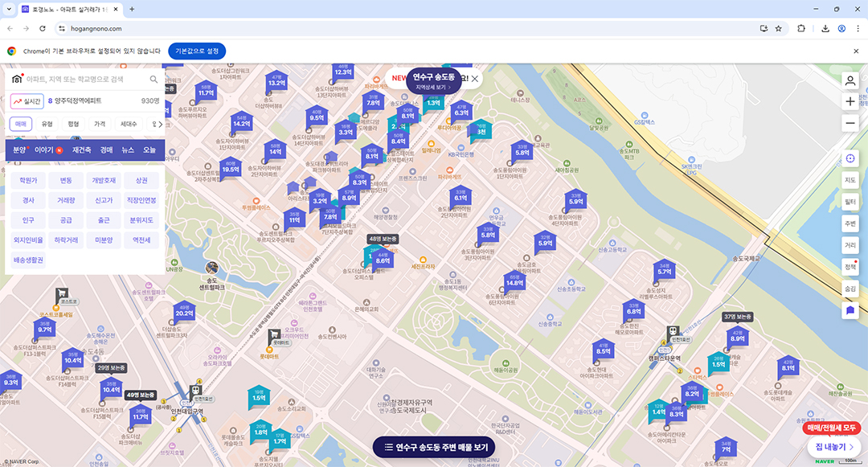
Task: Click 연수구 송도동 주변 매물 보기 button
Action: 434,447
